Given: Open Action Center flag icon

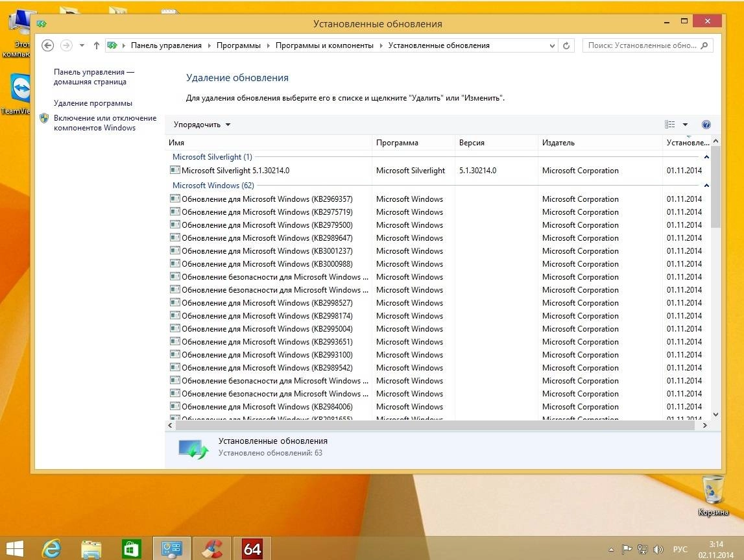Looking at the screenshot, I should 627,550.
